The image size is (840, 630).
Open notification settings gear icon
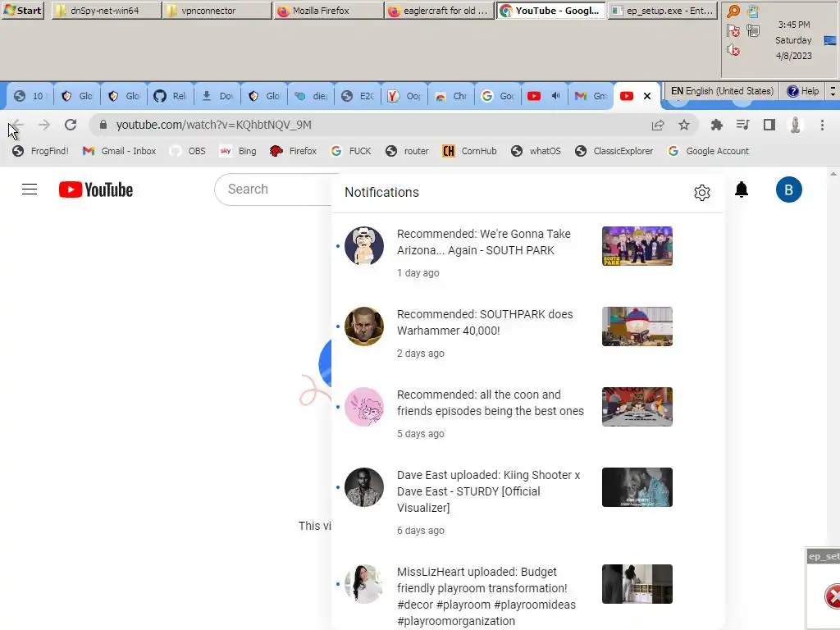pyautogui.click(x=702, y=192)
